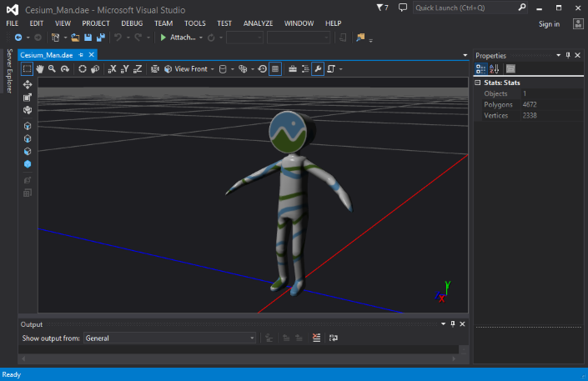Open the PROJECT menu
This screenshot has height=381, width=588.
[x=96, y=23]
